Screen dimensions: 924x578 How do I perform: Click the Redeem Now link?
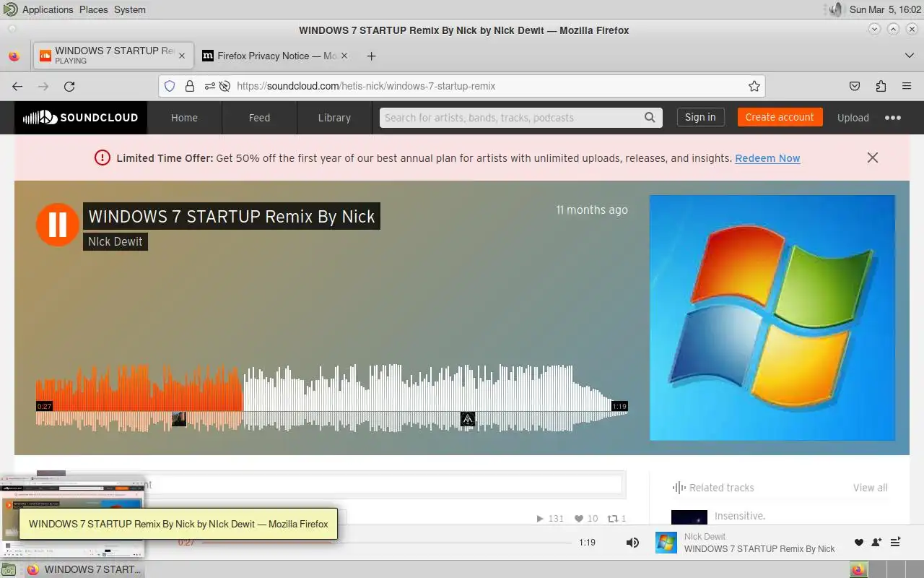coord(767,158)
